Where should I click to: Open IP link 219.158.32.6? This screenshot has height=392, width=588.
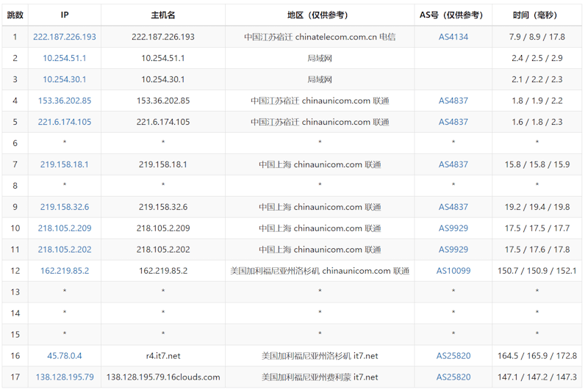tap(65, 207)
